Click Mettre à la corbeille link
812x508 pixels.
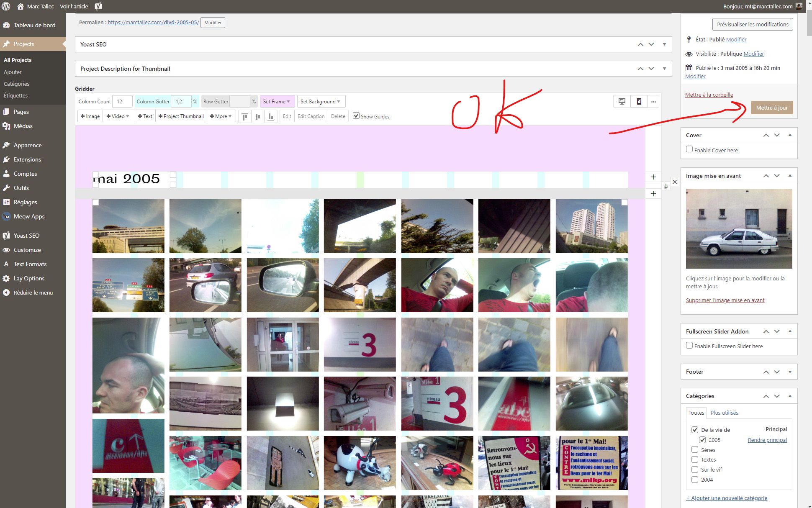[x=709, y=95]
